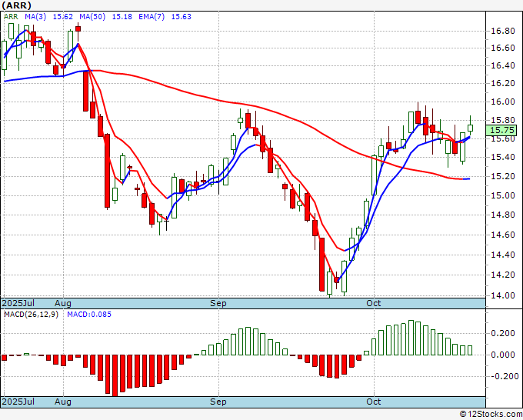The image size is (523, 420).
Task: Click the (ARR) chart title
Action: pyautogui.click(x=17, y=5)
